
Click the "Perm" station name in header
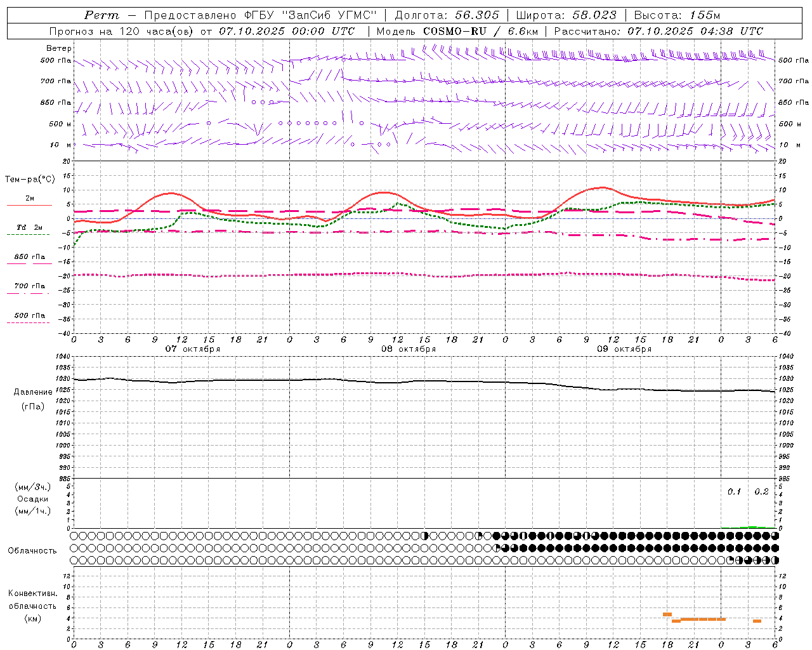point(101,15)
